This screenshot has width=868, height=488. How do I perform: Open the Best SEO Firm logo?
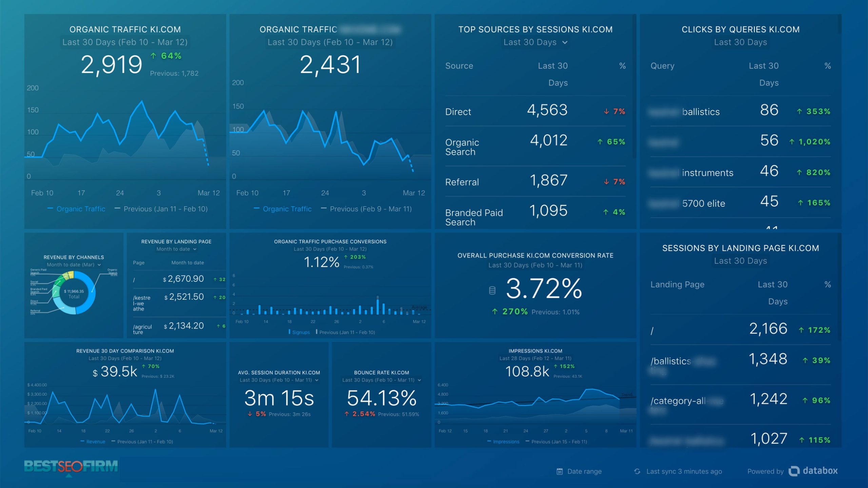point(71,467)
